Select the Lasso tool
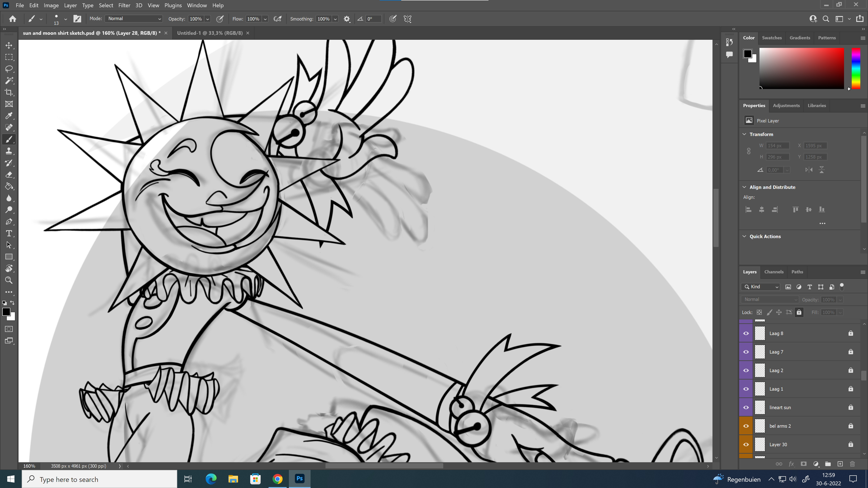868x488 pixels. pos(9,69)
